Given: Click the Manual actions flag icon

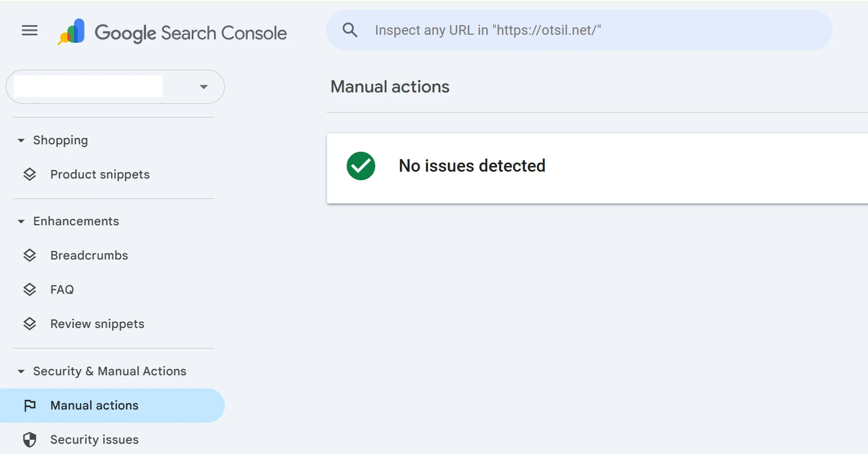Looking at the screenshot, I should [x=30, y=406].
